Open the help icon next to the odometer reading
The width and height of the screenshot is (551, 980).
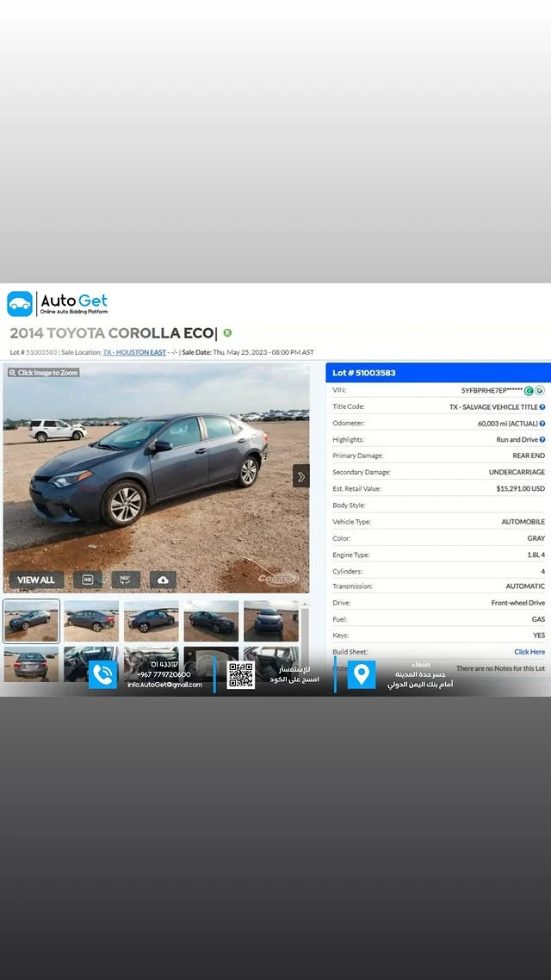tap(542, 424)
